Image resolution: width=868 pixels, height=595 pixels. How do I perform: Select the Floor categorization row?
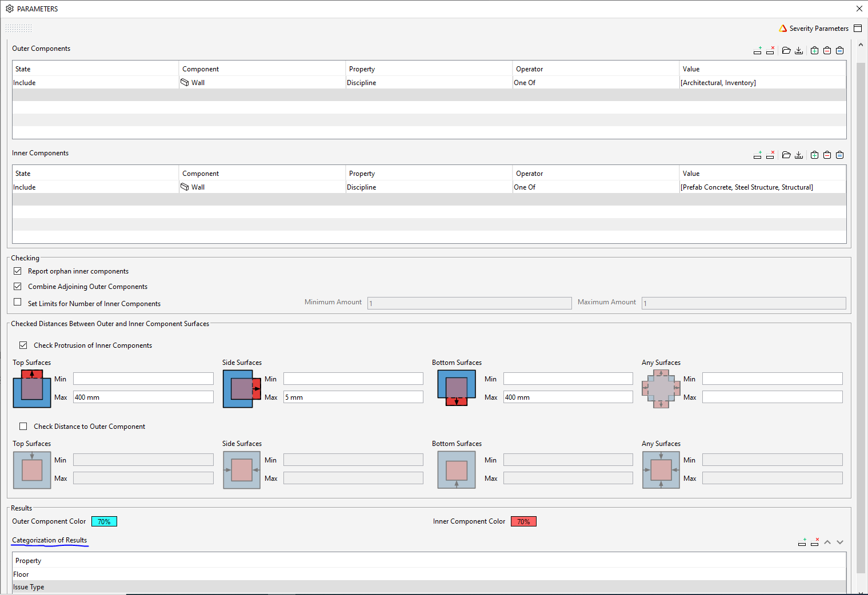[x=429, y=574]
